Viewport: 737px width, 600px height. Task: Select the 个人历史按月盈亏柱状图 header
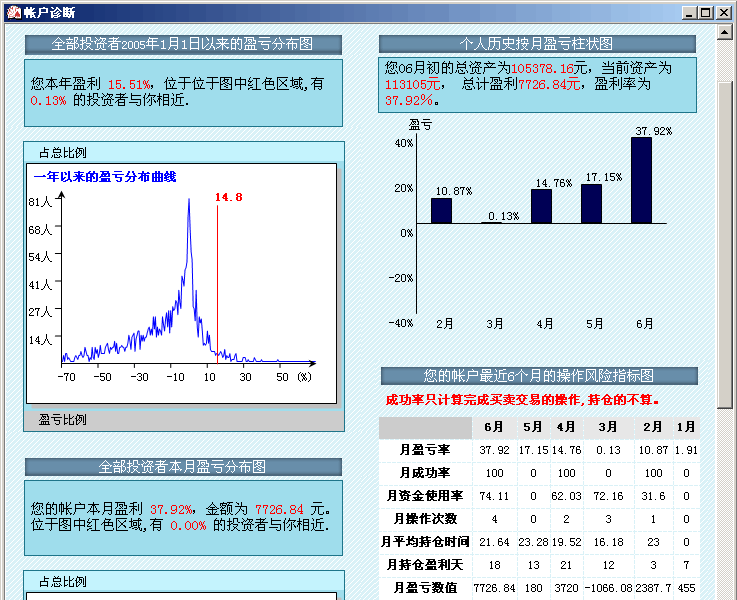click(537, 44)
